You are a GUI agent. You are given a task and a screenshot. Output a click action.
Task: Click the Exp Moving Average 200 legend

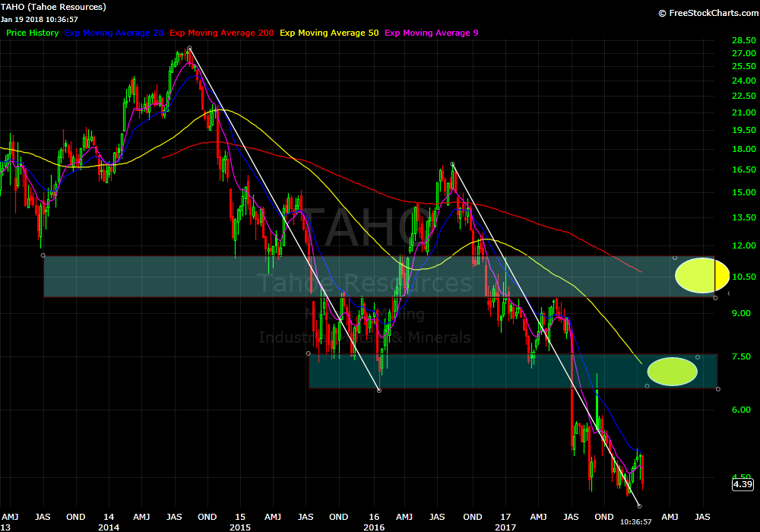tap(221, 33)
